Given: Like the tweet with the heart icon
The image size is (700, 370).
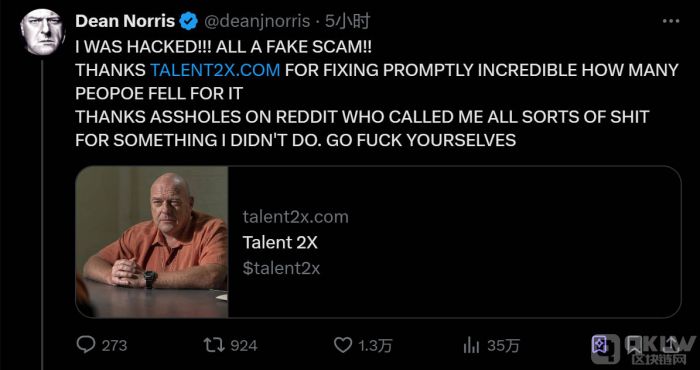Looking at the screenshot, I should [344, 345].
